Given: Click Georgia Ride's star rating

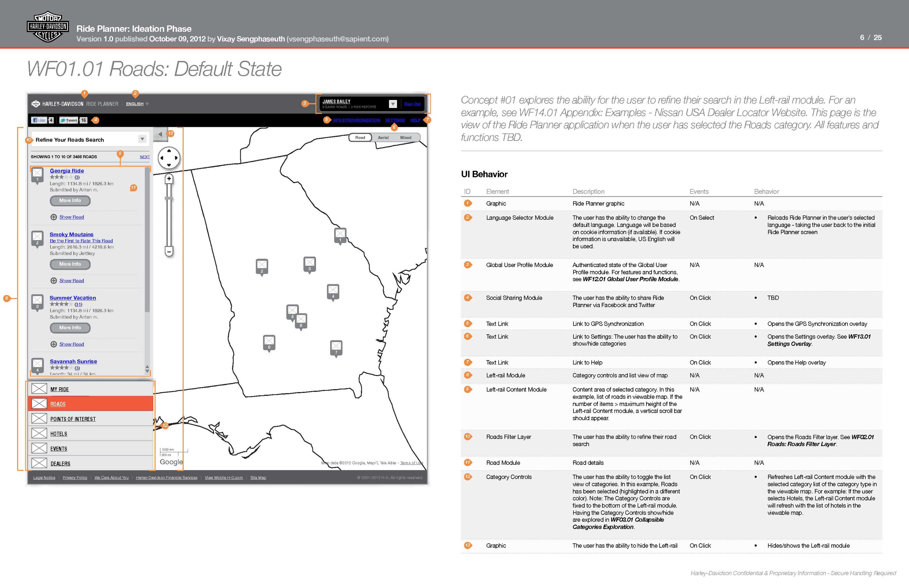Looking at the screenshot, I should pyautogui.click(x=61, y=177).
